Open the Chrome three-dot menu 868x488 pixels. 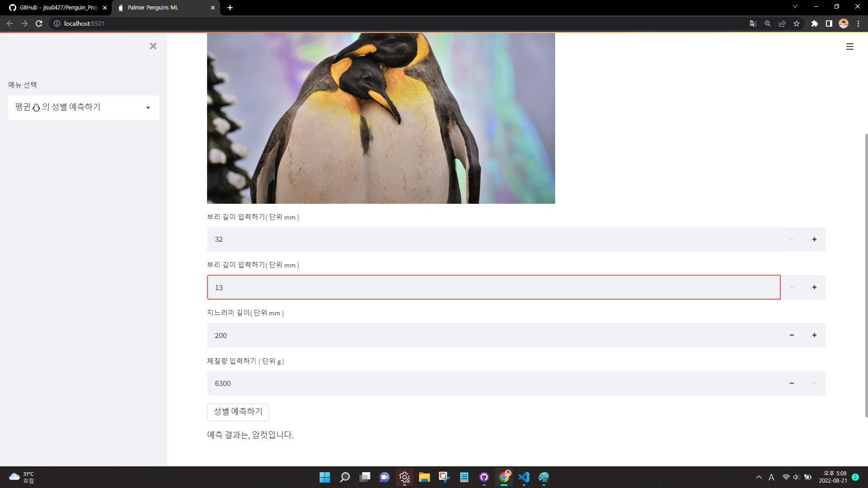(x=858, y=23)
